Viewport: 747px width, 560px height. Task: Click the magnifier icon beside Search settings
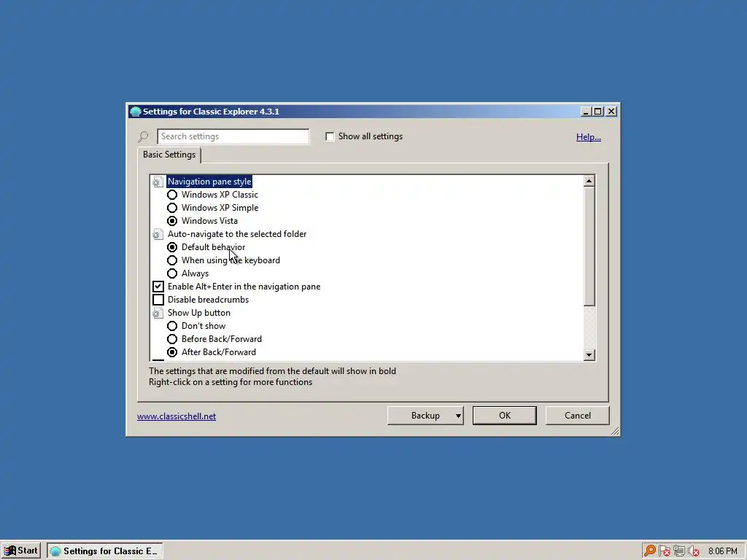(x=143, y=136)
